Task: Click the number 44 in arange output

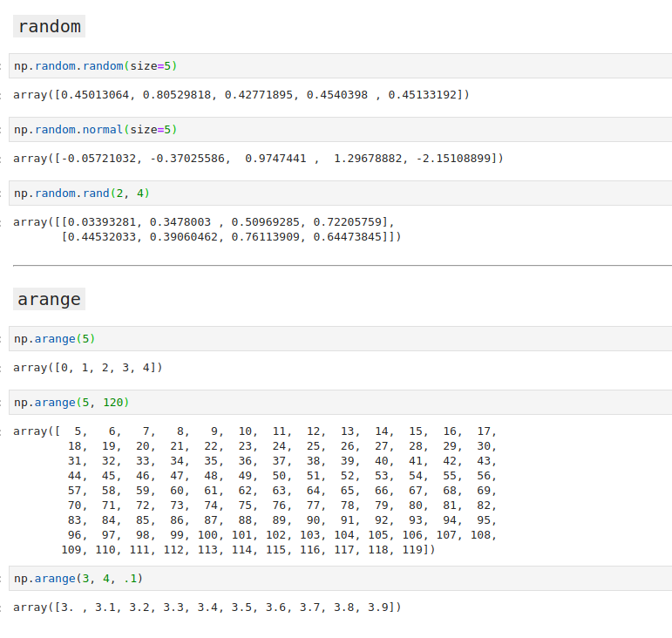Action: [75, 476]
